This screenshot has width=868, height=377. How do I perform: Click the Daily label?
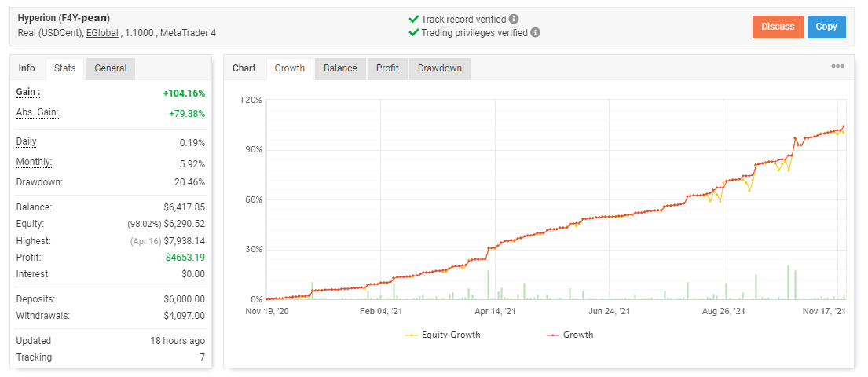point(27,141)
